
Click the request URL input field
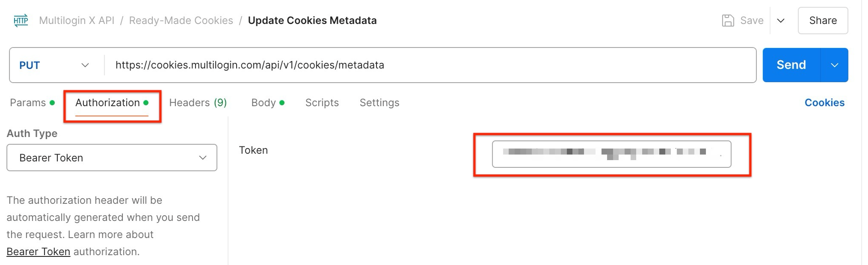[385, 65]
